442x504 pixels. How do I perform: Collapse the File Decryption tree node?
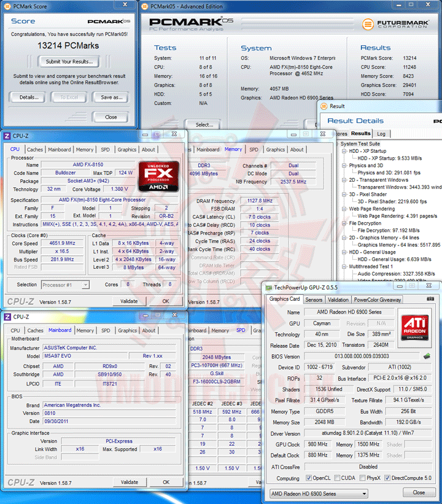click(x=344, y=223)
